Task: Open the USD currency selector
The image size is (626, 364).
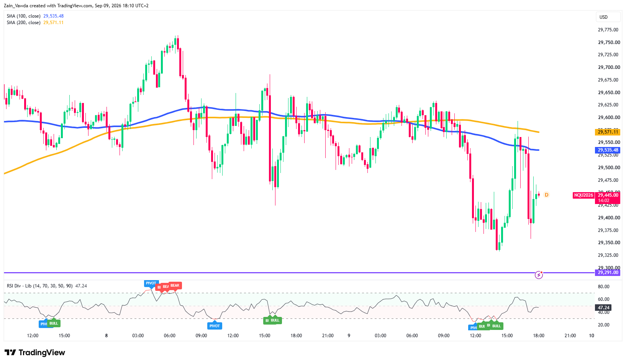Action: pos(608,17)
